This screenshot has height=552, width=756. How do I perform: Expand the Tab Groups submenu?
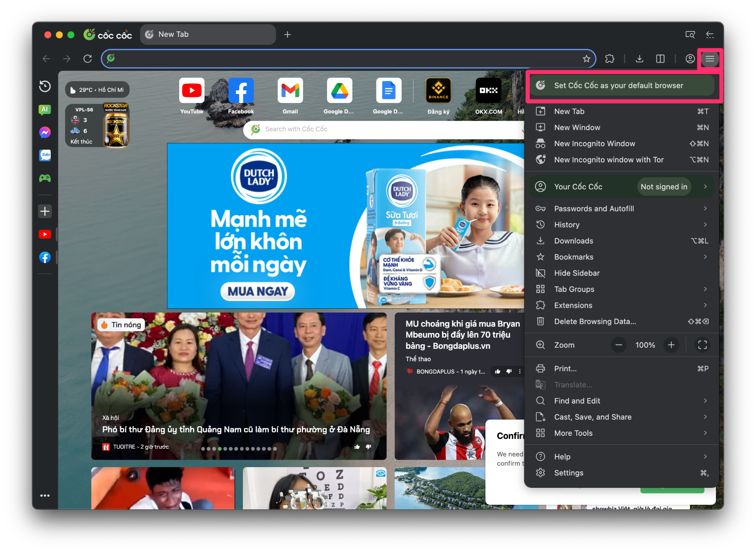tap(621, 289)
